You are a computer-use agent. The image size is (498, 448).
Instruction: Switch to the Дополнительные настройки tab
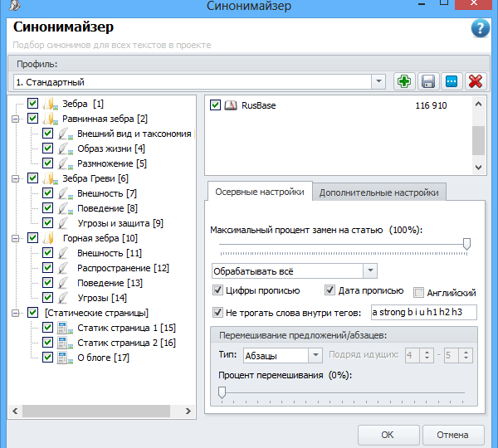[378, 192]
